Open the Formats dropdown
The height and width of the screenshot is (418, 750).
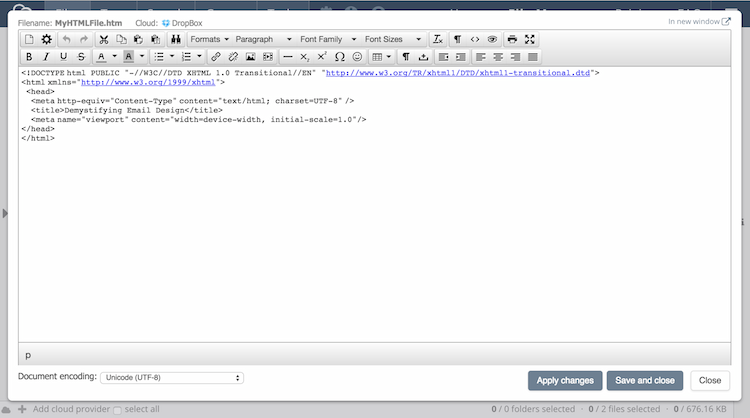pos(209,39)
